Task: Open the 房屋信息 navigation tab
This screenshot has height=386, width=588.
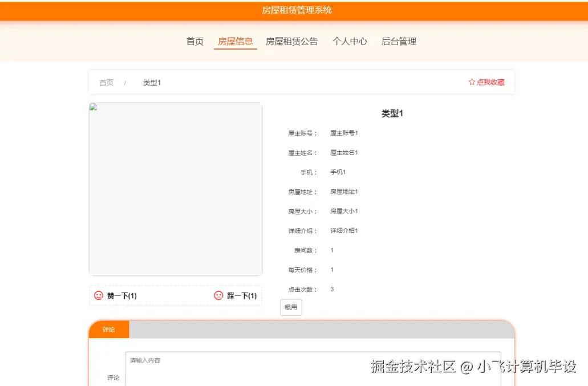Action: click(x=235, y=41)
